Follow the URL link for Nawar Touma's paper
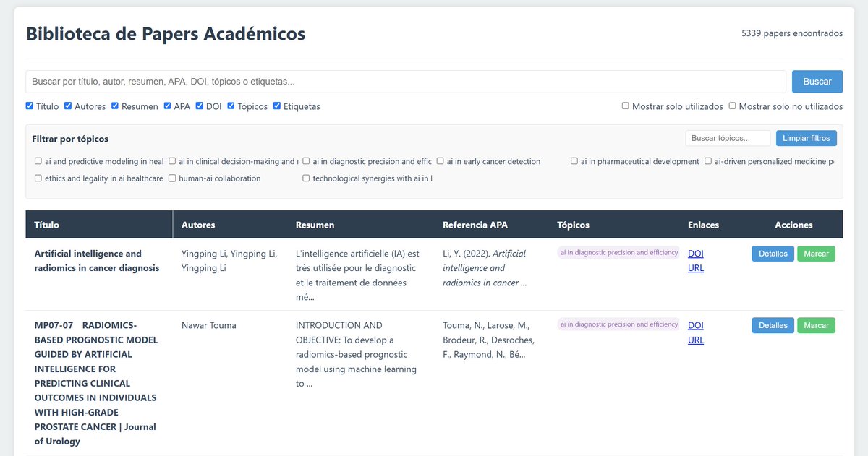The image size is (868, 456). point(695,340)
